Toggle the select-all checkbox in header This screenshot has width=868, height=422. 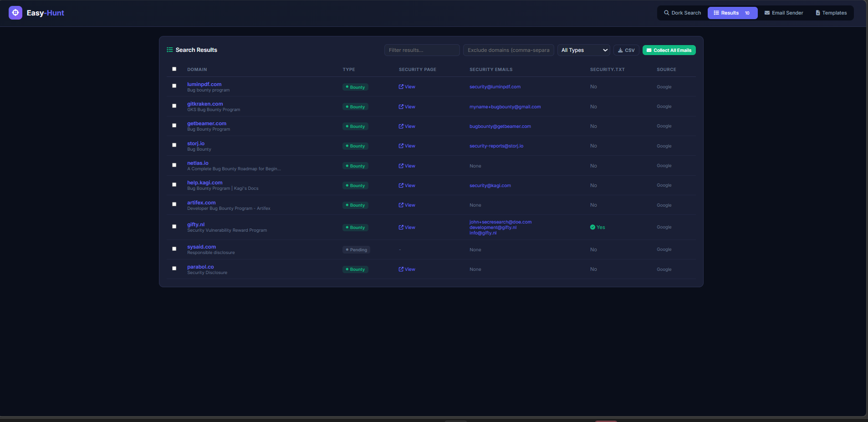(x=174, y=69)
